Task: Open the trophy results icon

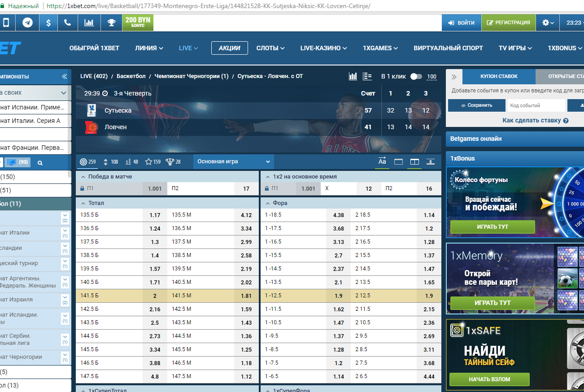Action: tap(111, 22)
